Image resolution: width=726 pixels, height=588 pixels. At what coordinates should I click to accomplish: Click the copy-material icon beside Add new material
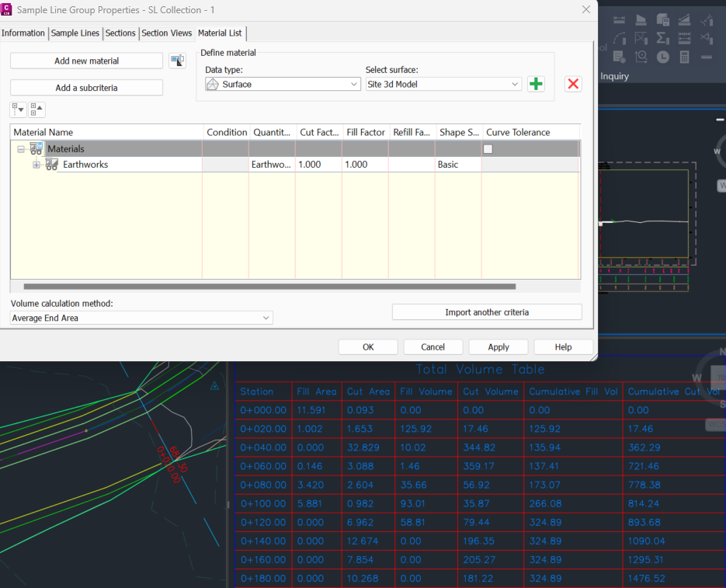177,61
